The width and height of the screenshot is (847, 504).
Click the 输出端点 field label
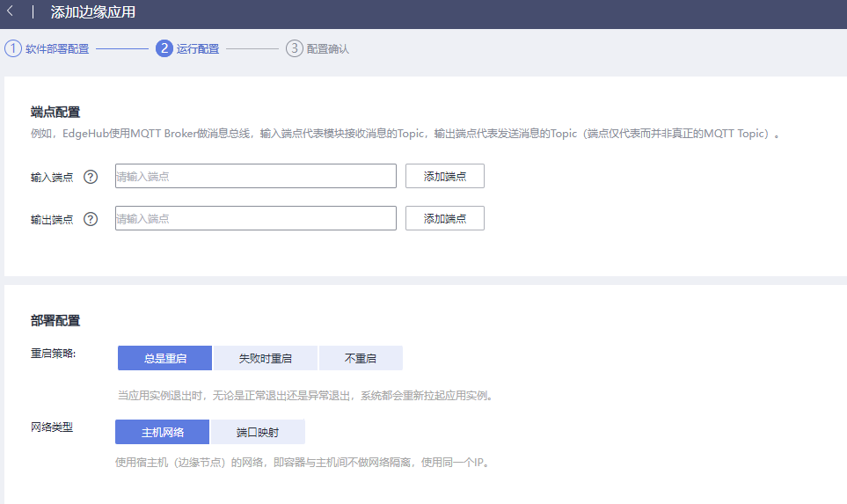pyautogui.click(x=52, y=219)
